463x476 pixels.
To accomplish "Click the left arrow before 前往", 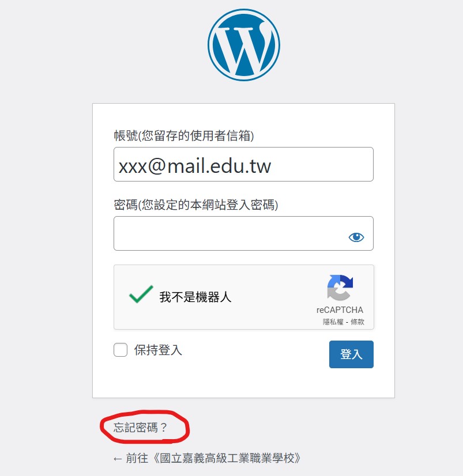I will coord(118,459).
